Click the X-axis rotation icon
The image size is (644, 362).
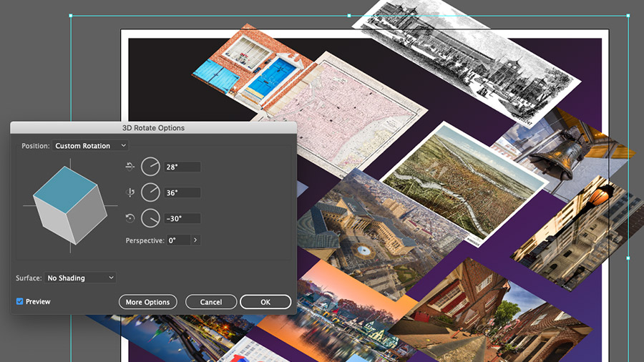tap(130, 167)
